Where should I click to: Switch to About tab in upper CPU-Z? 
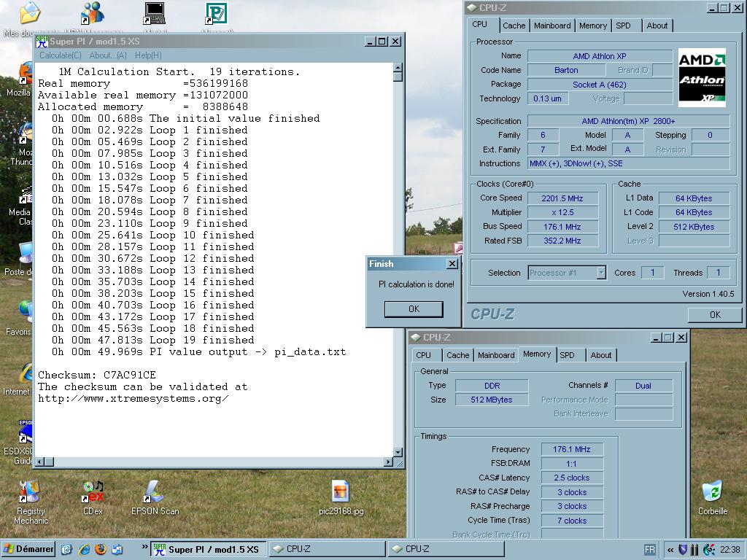(x=657, y=26)
